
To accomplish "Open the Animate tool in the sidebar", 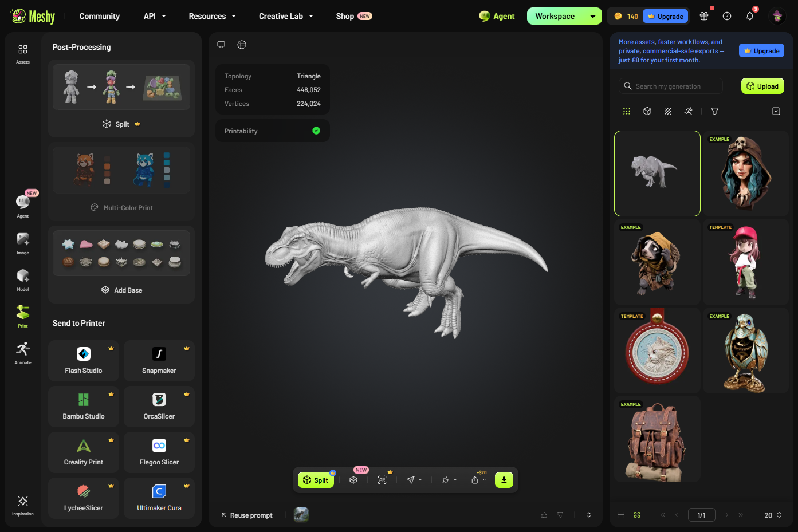I will (23, 353).
